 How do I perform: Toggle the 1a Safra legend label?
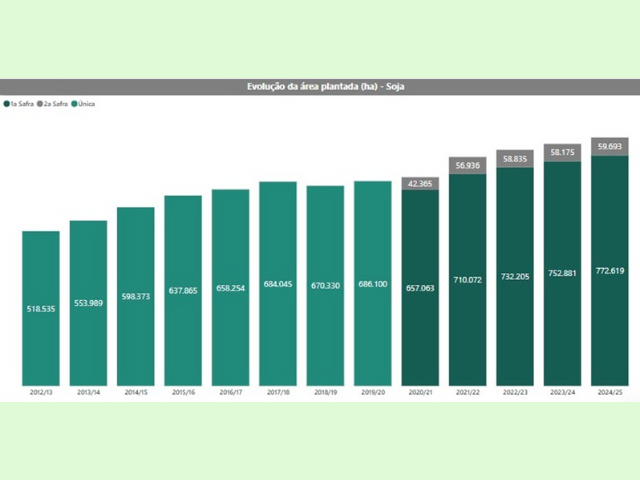click(x=22, y=103)
